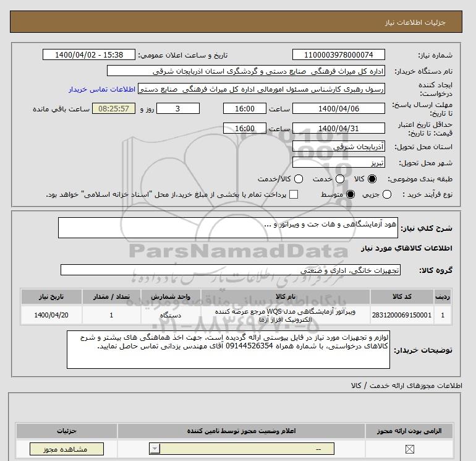This screenshot has width=476, height=461.
Task: Choose جزیی purchase process option
Action: tap(387, 194)
